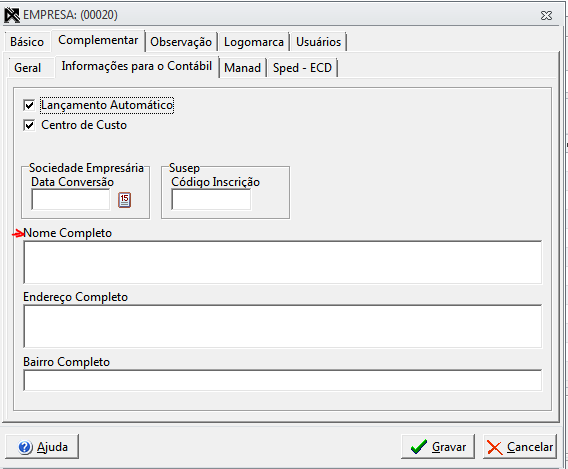Select the Logomarca tab

point(254,42)
